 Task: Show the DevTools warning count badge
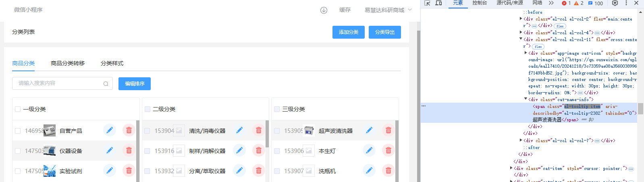579,3
